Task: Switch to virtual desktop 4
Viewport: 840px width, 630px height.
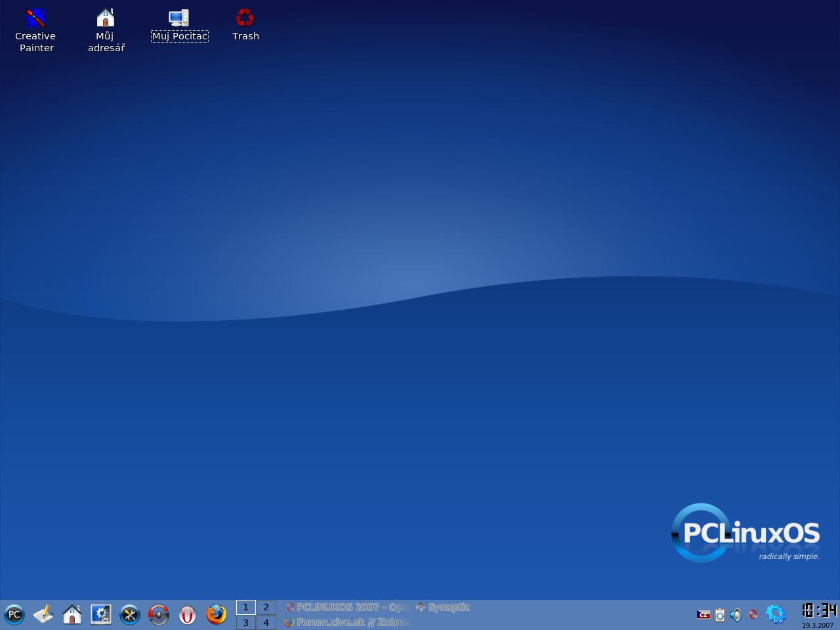Action: pos(266,623)
